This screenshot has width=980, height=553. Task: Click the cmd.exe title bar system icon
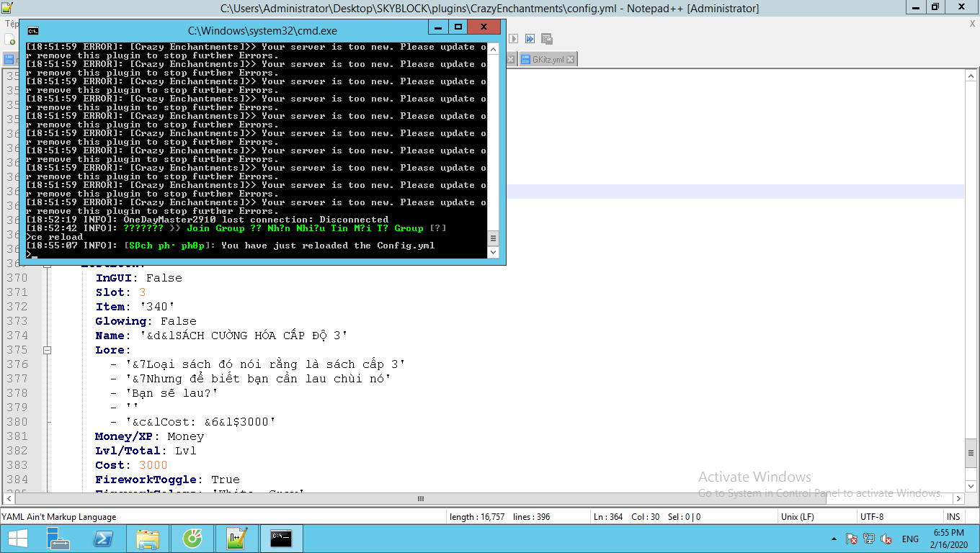tap(32, 30)
